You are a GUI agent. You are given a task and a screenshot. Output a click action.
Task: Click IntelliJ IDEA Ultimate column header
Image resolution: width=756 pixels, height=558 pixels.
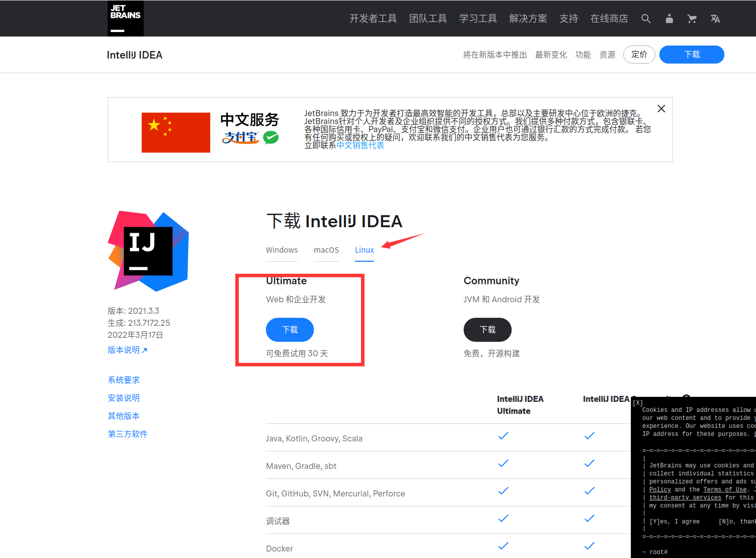pyautogui.click(x=520, y=405)
